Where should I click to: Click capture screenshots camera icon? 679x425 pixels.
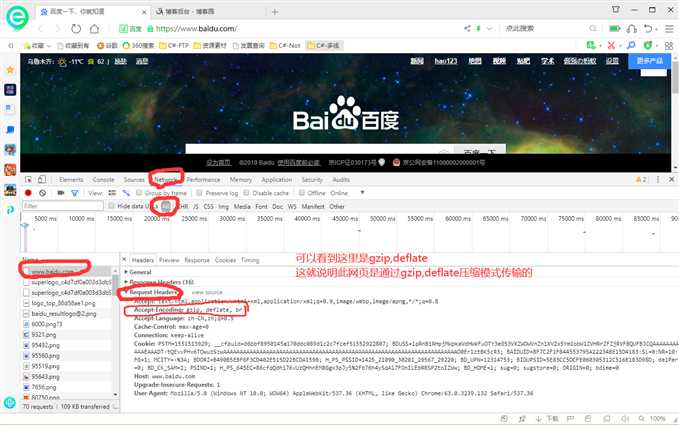[x=61, y=193]
